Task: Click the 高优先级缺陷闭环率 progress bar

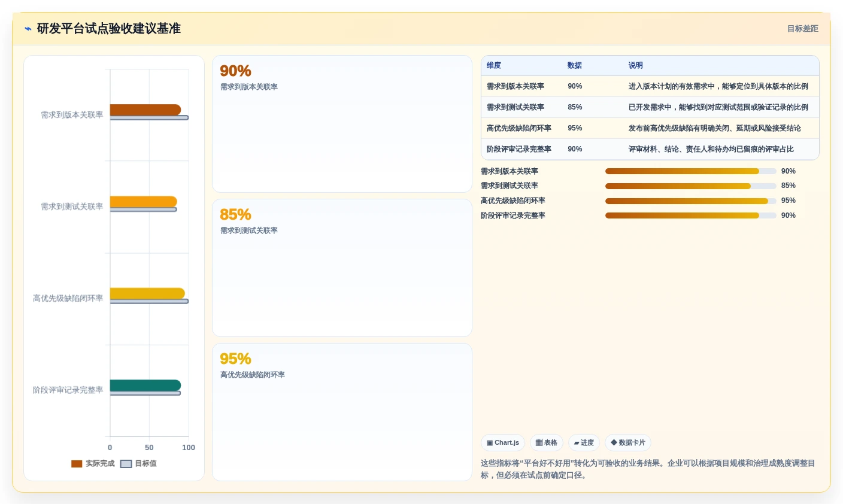Action: (691, 201)
